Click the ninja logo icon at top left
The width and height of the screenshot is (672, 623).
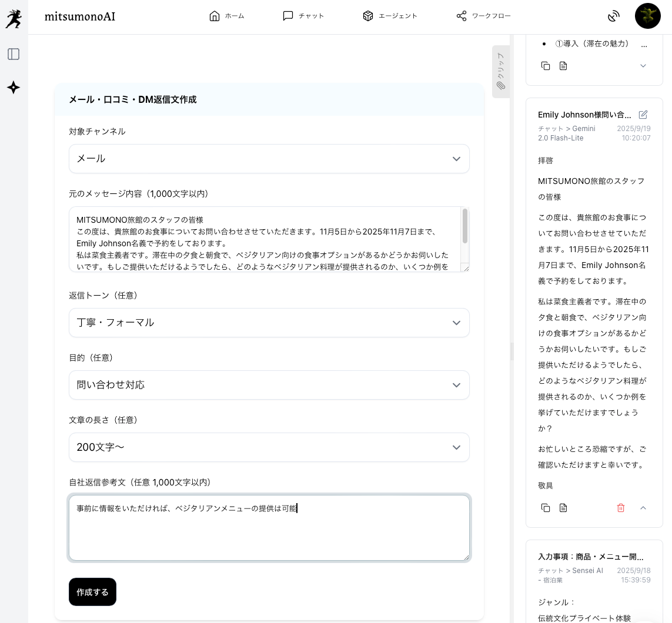[x=13, y=18]
